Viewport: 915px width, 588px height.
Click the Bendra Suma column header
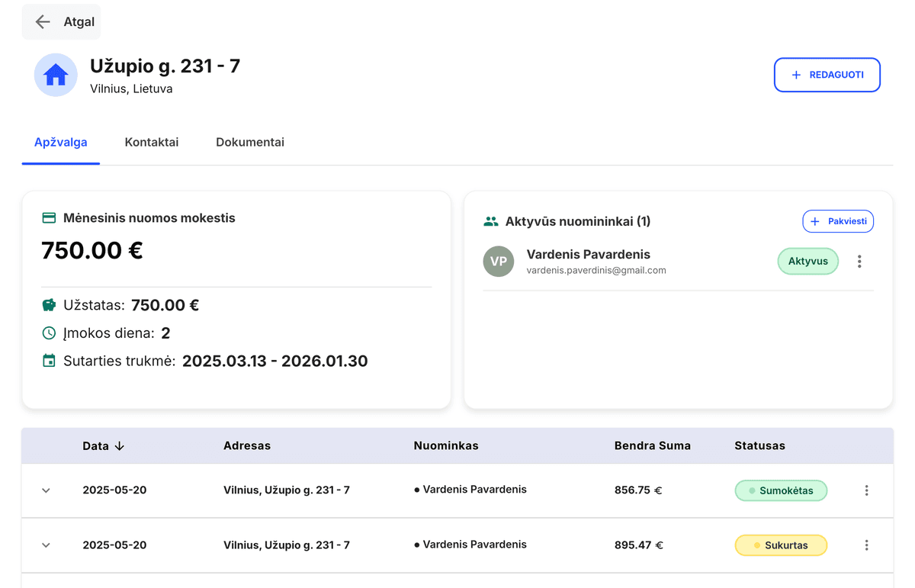tap(653, 445)
